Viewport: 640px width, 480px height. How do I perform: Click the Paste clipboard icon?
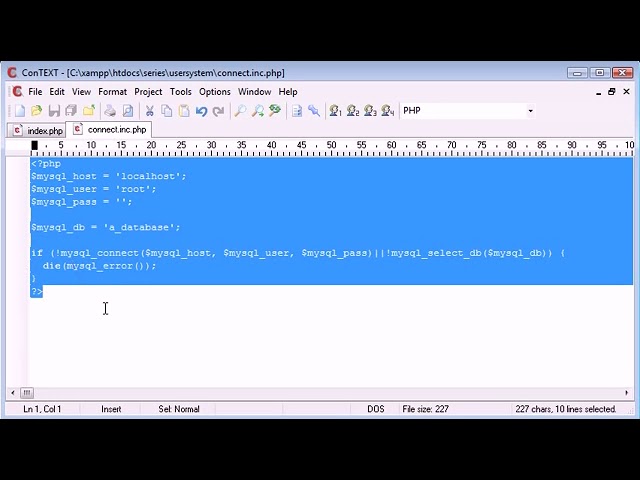pos(184,111)
